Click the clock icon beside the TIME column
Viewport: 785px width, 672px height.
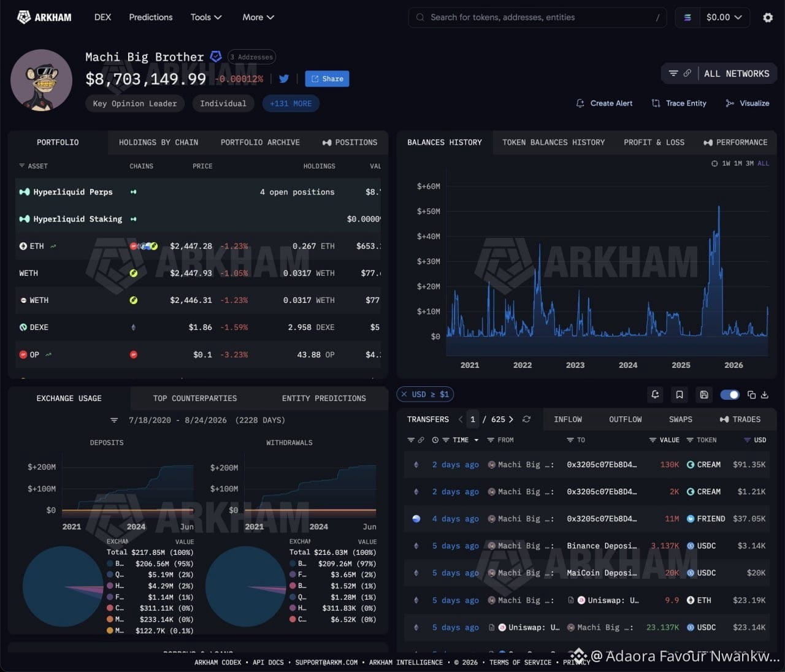(x=435, y=440)
